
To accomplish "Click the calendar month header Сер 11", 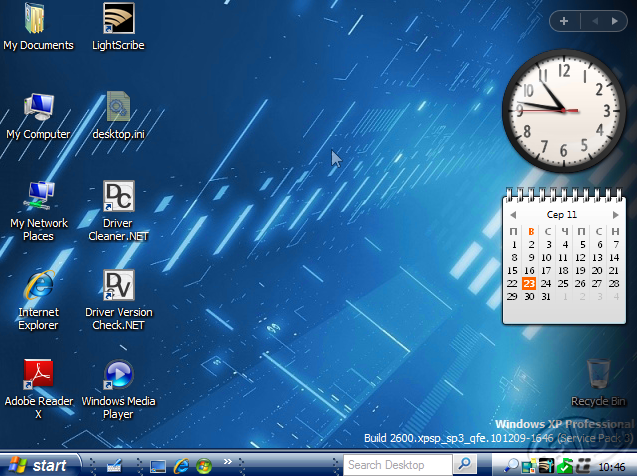I will [562, 214].
